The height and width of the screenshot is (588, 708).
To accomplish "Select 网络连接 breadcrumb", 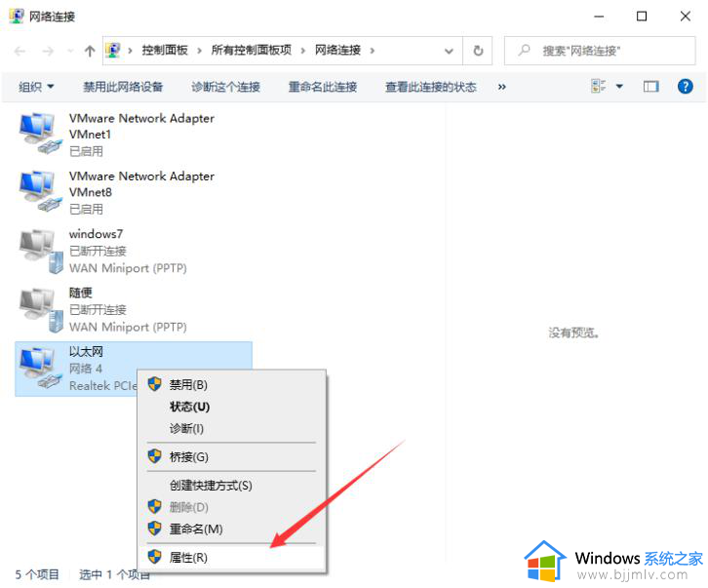I will click(337, 50).
